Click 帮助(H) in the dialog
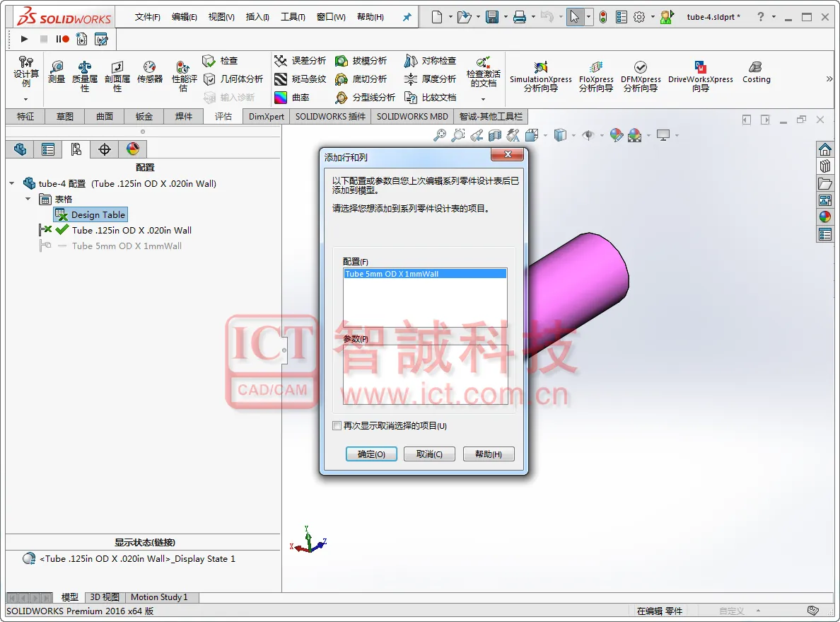 coord(489,454)
